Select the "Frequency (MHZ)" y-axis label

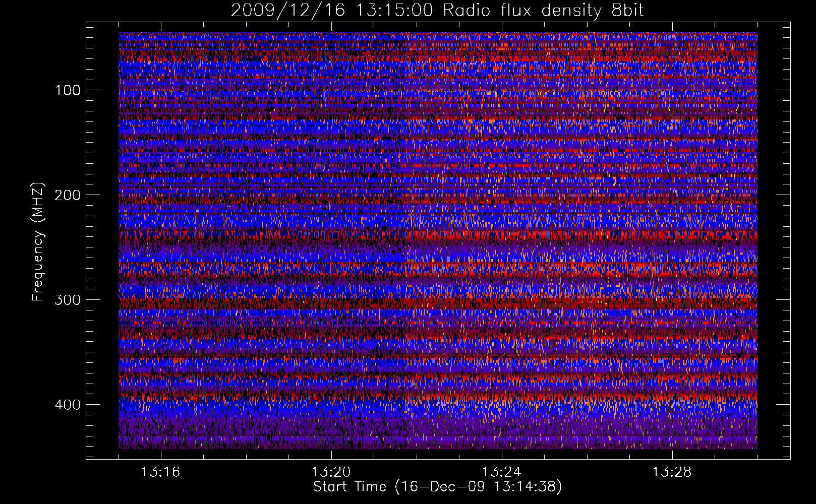(38, 242)
